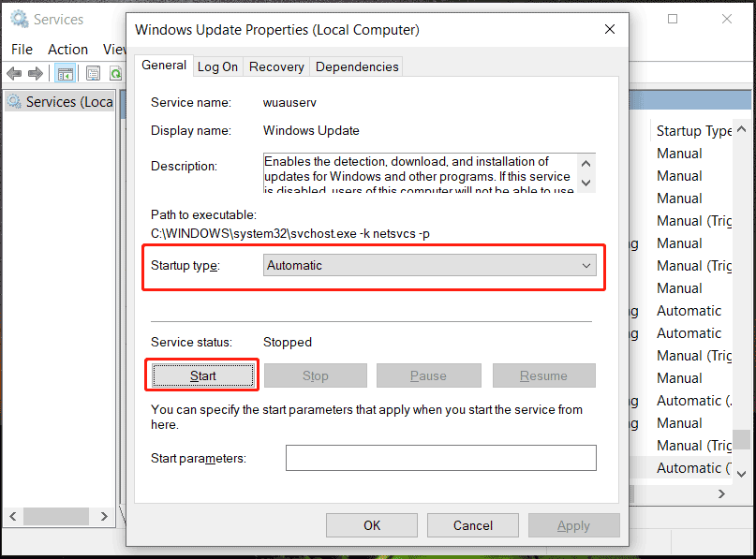This screenshot has height=559, width=756.
Task: Select the Services (Local) node icon
Action: click(11, 101)
